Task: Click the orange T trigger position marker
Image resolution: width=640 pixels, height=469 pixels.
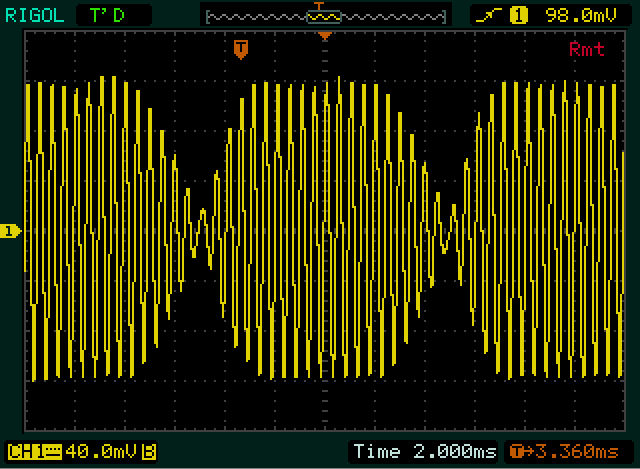Action: coord(240,49)
